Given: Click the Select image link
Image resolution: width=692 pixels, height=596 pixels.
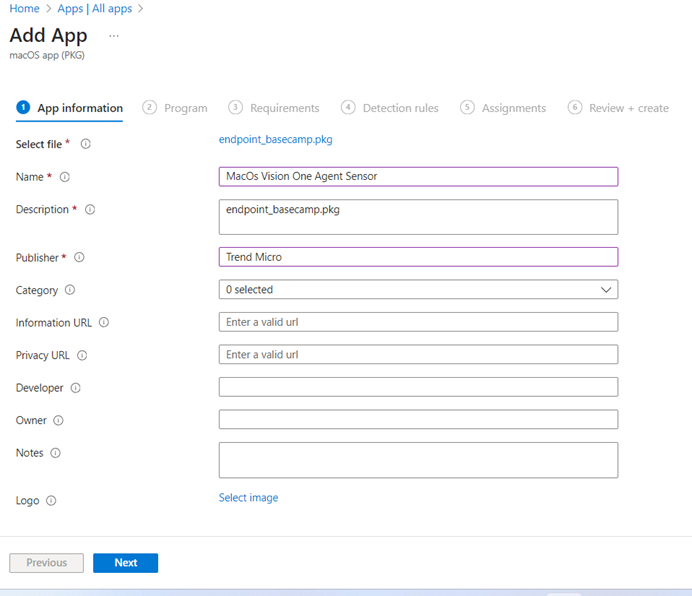Looking at the screenshot, I should point(248,498).
